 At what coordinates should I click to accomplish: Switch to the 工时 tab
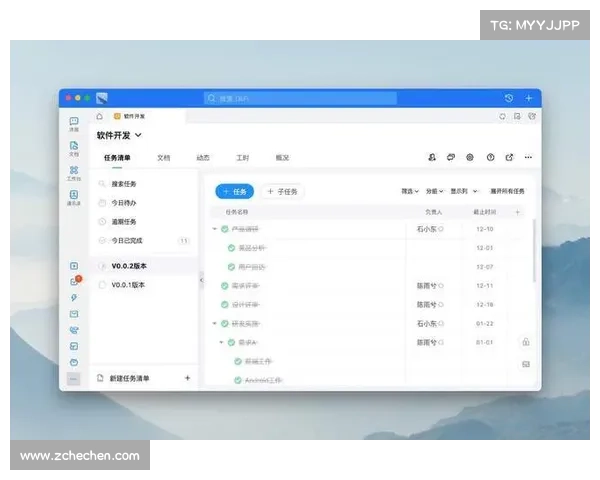(x=242, y=158)
